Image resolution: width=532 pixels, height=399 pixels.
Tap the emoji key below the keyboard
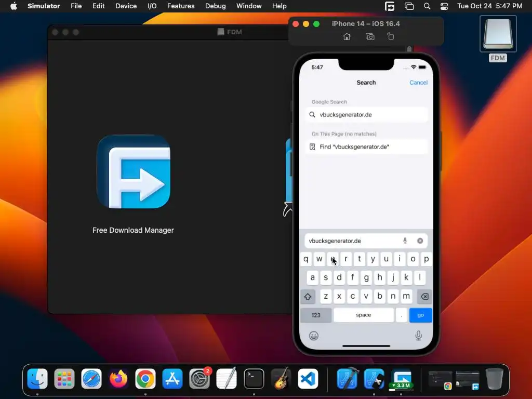pyautogui.click(x=314, y=336)
